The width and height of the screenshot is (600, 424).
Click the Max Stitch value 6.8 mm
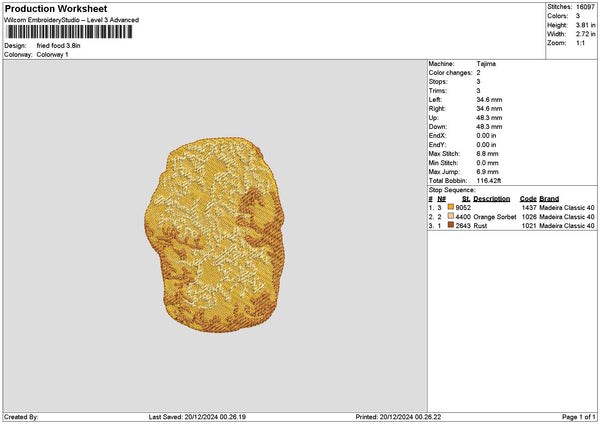[488, 154]
